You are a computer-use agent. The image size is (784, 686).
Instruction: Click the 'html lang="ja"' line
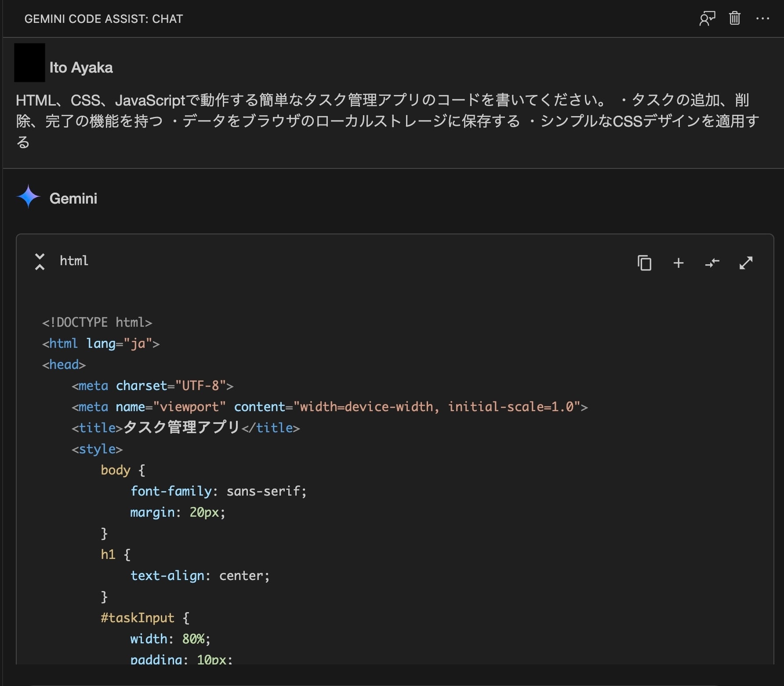pyautogui.click(x=101, y=343)
